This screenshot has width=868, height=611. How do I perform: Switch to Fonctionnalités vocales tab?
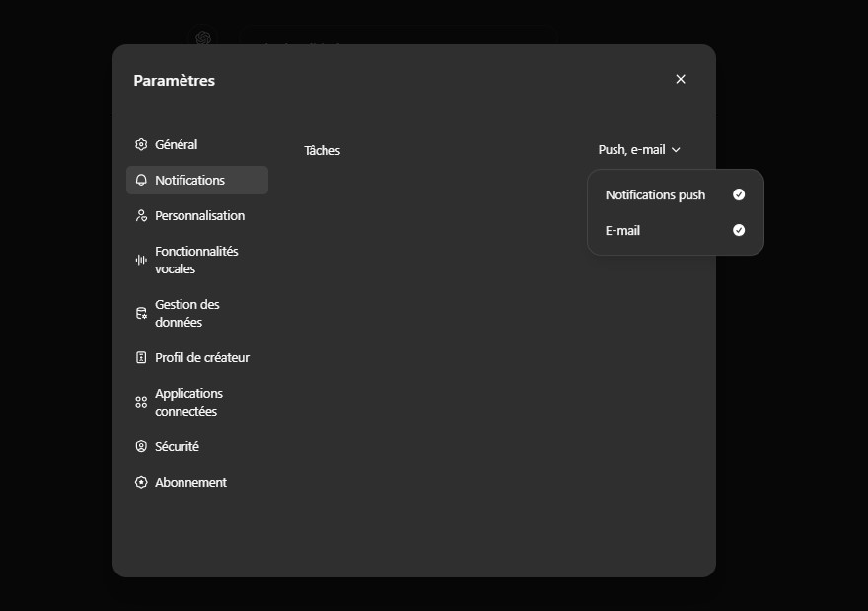pyautogui.click(x=196, y=260)
